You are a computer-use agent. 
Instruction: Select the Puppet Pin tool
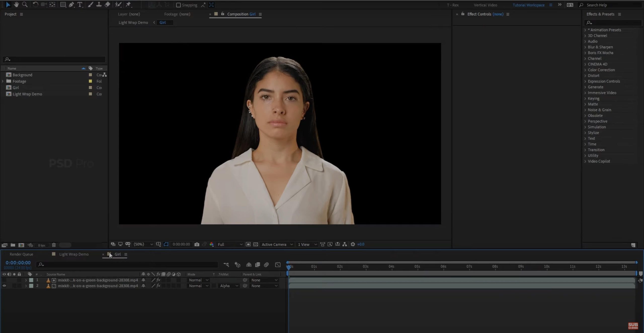128,5
